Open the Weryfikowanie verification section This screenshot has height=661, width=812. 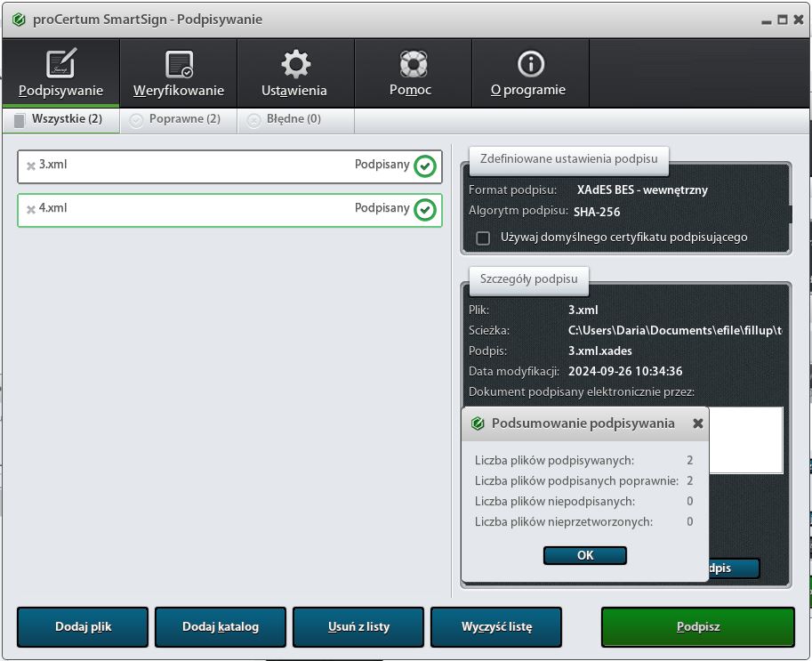pos(179,73)
